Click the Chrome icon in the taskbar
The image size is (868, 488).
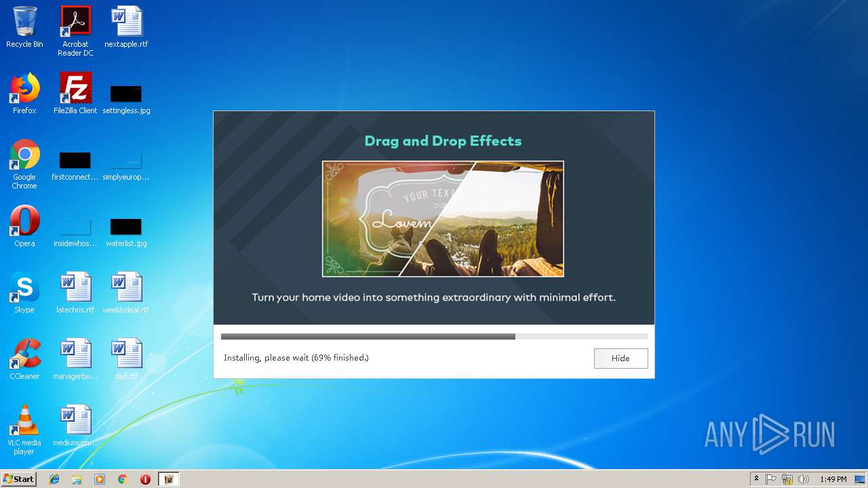[122, 479]
